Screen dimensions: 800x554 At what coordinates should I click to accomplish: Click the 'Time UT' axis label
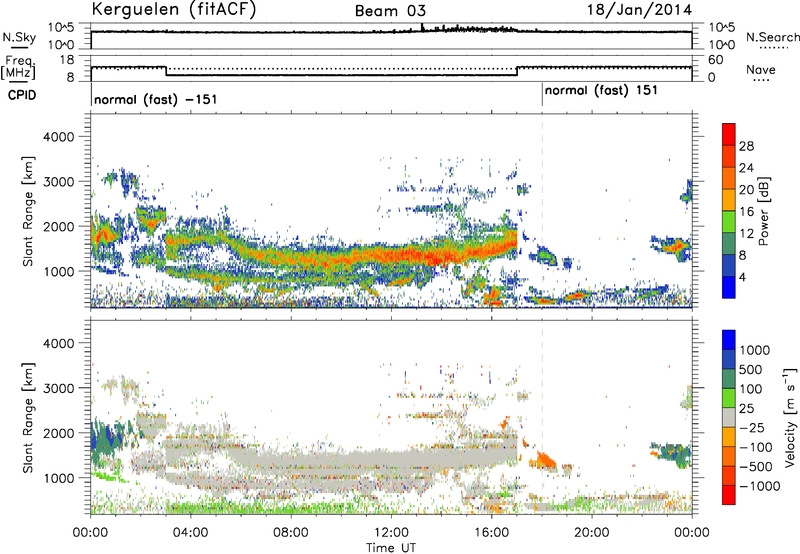(391, 548)
